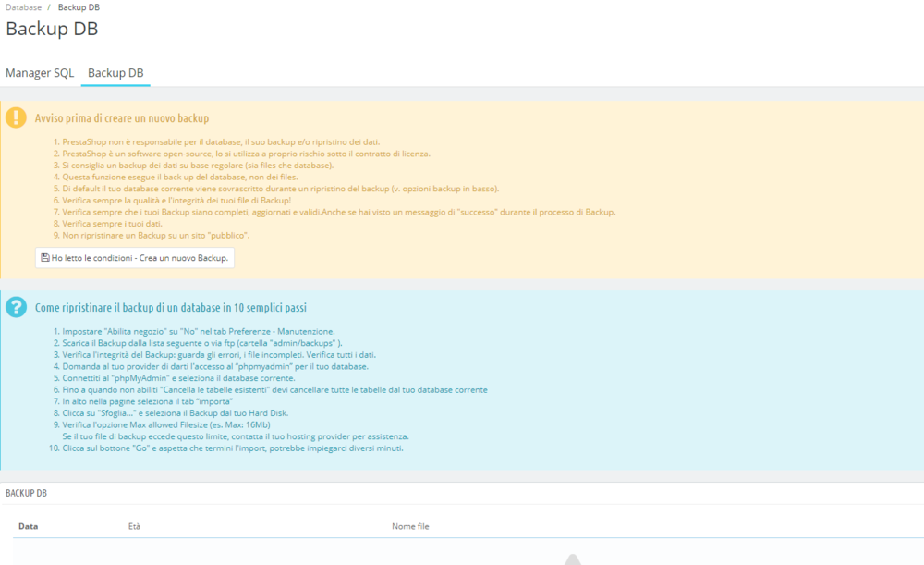The image size is (924, 565).
Task: Click the BACKUP DB section header
Action: (25, 492)
